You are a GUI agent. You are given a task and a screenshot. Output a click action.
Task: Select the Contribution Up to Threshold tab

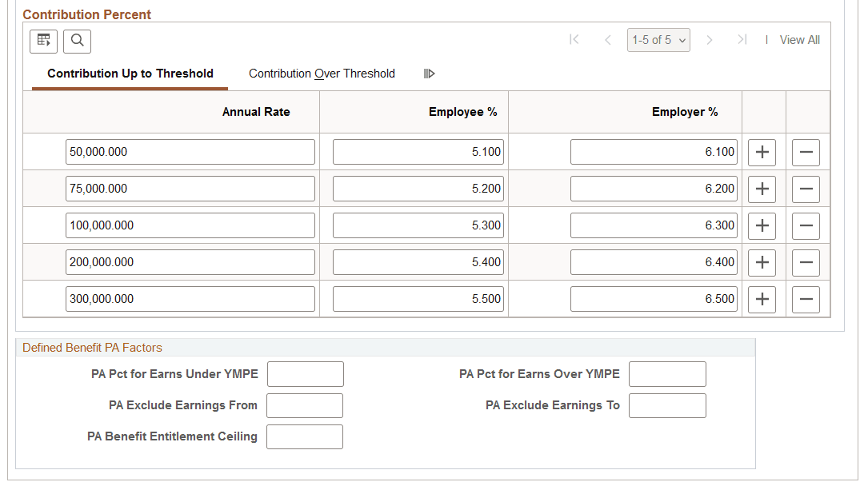(x=130, y=73)
